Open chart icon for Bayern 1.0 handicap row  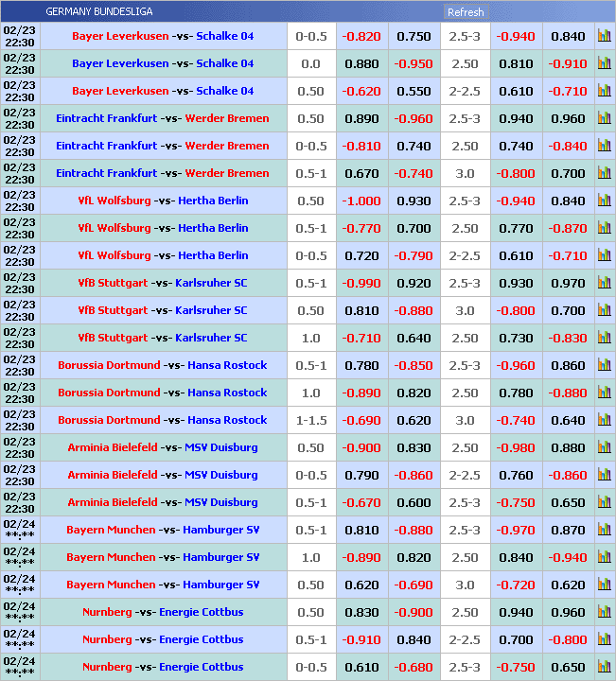pos(604,558)
